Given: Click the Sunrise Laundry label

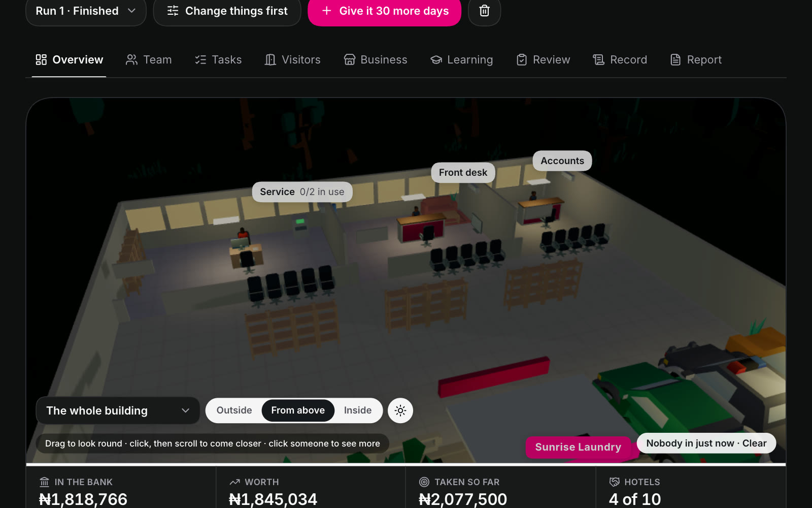Looking at the screenshot, I should pos(578,447).
